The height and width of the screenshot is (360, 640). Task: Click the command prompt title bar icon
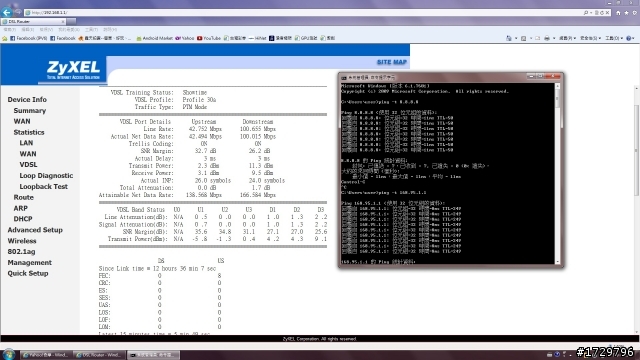tap(344, 77)
